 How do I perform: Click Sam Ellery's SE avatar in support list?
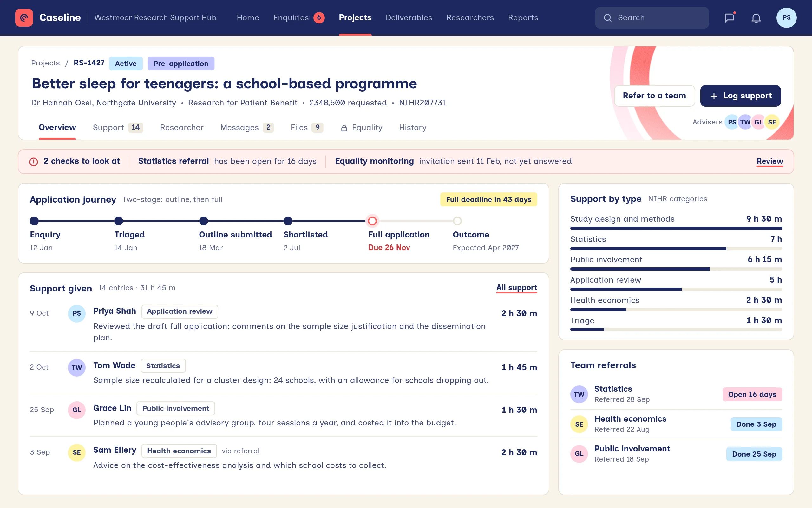[76, 452]
